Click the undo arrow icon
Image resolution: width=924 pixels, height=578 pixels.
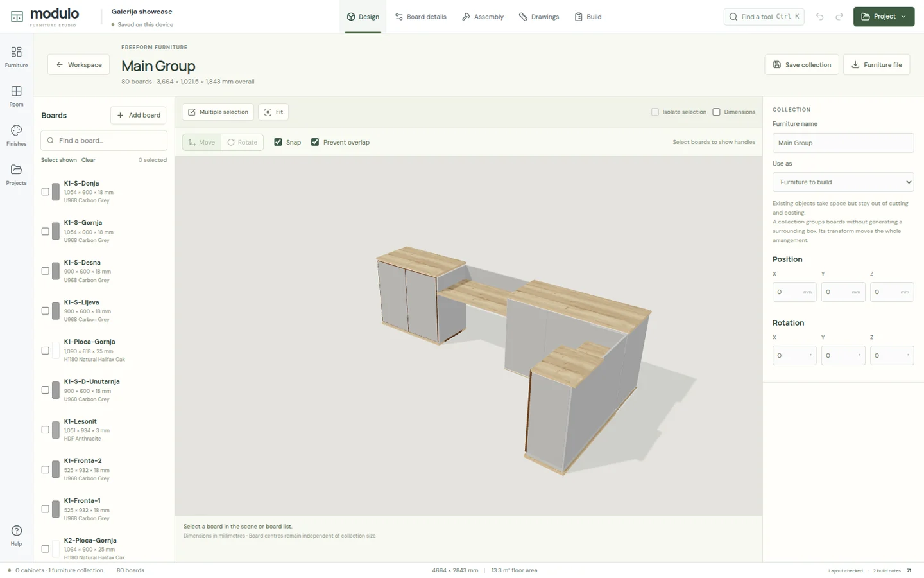coord(819,17)
